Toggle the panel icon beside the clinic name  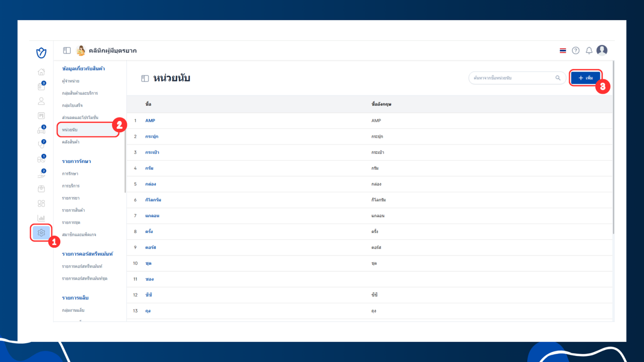pyautogui.click(x=67, y=51)
